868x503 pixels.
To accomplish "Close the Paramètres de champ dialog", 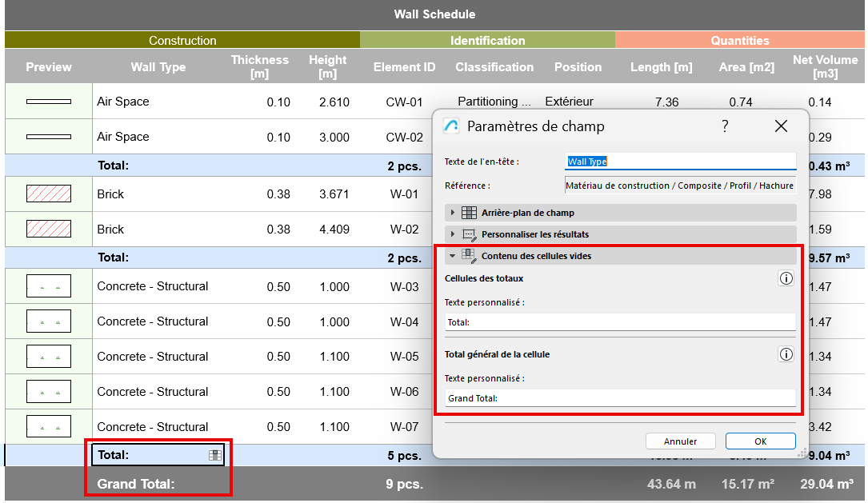I will pos(781,126).
